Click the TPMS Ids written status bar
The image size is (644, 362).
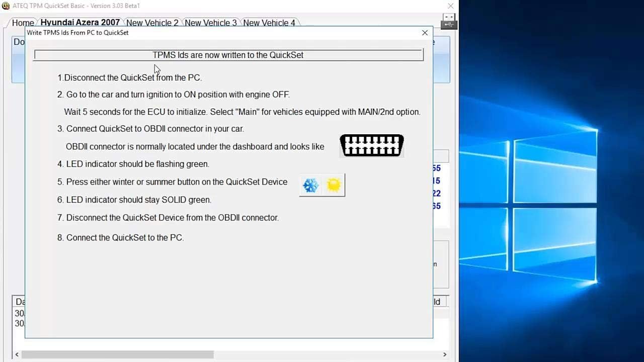(228, 55)
